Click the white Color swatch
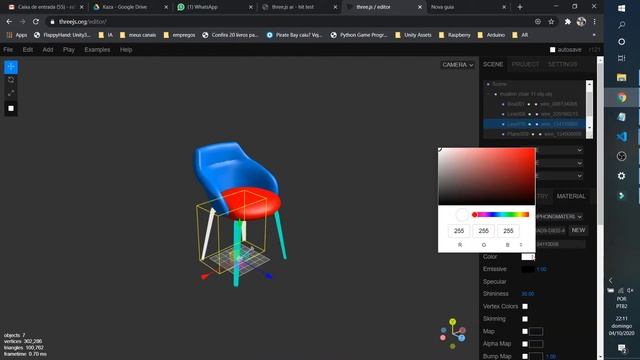The image size is (640, 360). [528, 257]
